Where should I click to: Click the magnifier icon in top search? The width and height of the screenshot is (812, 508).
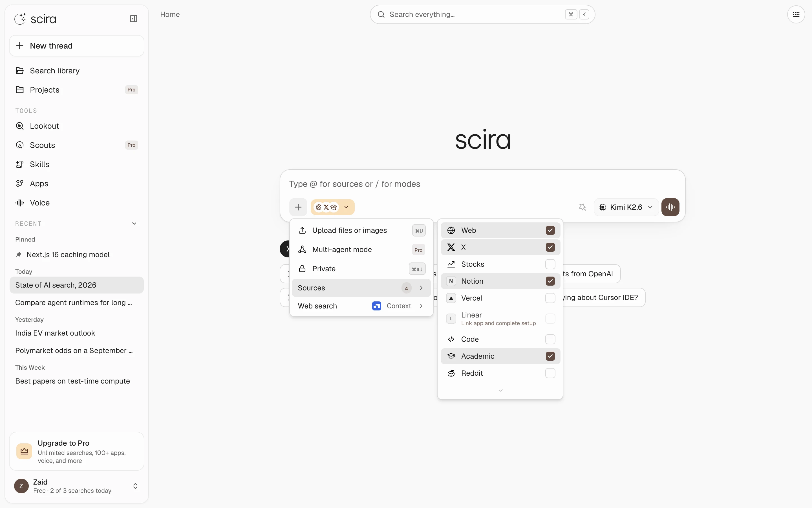point(381,14)
